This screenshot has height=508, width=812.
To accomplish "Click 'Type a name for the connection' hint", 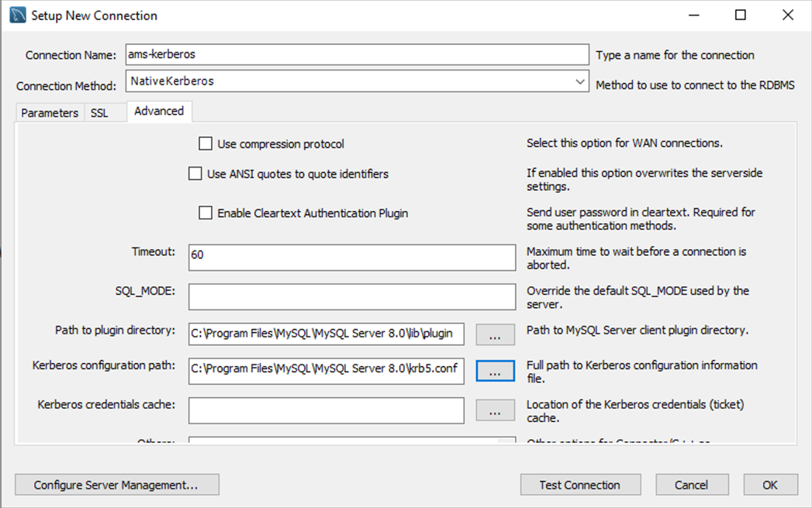I will 675,55.
